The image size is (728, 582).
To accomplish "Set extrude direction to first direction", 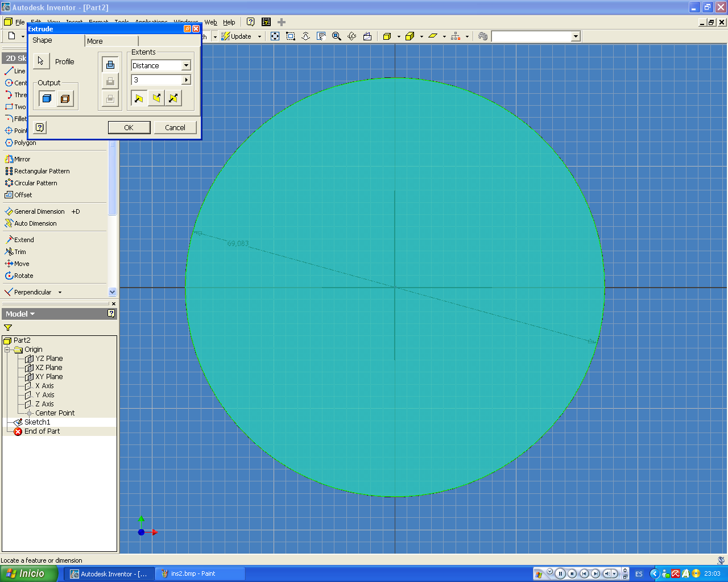I will (x=138, y=98).
